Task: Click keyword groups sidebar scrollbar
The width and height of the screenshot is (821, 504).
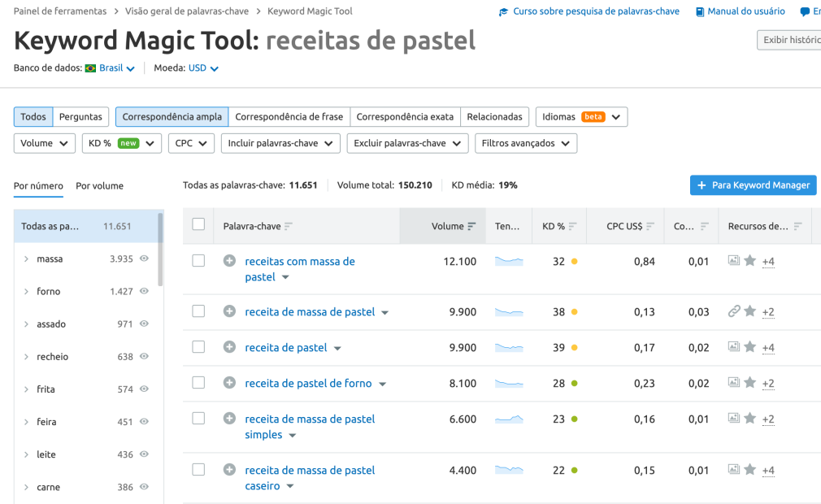Action: tap(160, 250)
